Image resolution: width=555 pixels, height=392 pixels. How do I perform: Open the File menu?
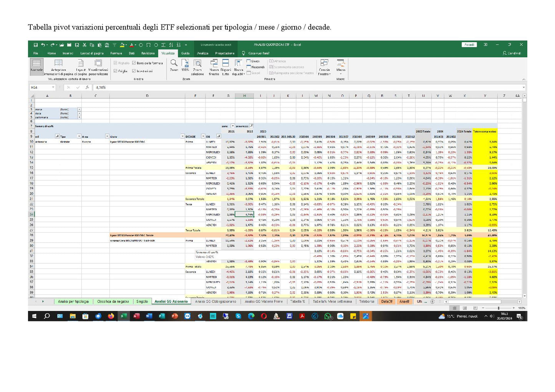pyautogui.click(x=36, y=53)
